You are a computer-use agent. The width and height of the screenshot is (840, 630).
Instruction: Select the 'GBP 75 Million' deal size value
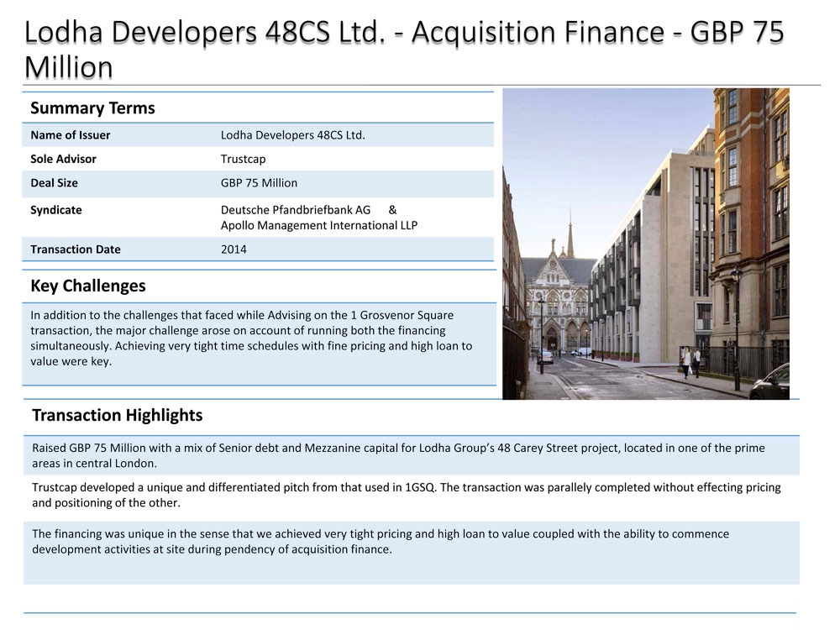(x=259, y=182)
